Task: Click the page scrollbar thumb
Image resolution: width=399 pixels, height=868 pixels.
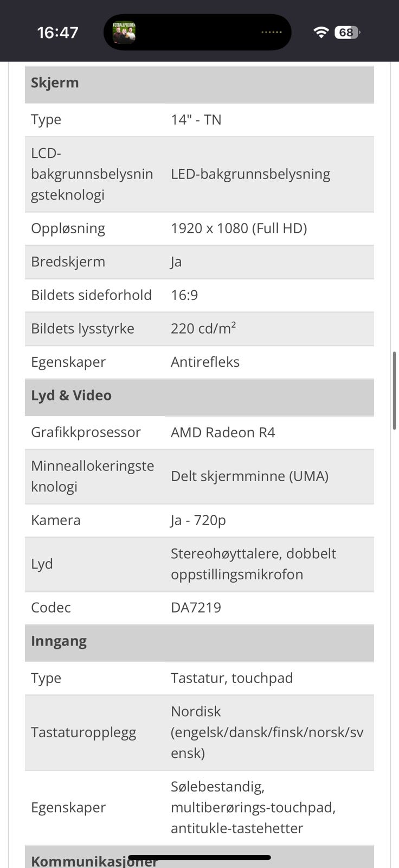Action: [394, 391]
